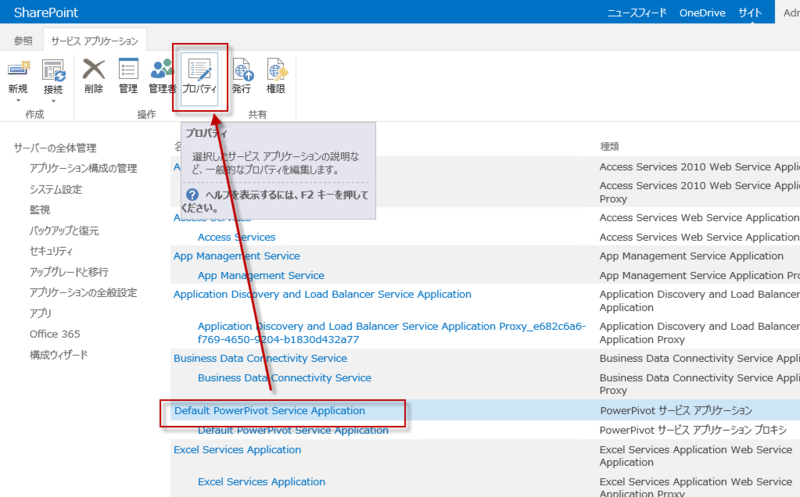
Task: Open プロパティ (Properties) in the ribbon
Action: pos(199,77)
